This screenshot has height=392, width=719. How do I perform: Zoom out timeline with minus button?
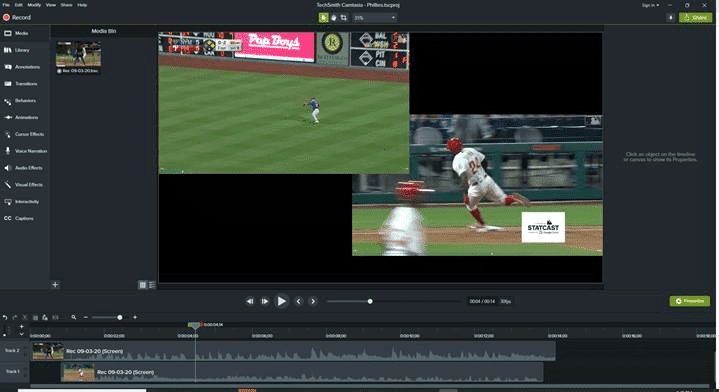coord(85,317)
